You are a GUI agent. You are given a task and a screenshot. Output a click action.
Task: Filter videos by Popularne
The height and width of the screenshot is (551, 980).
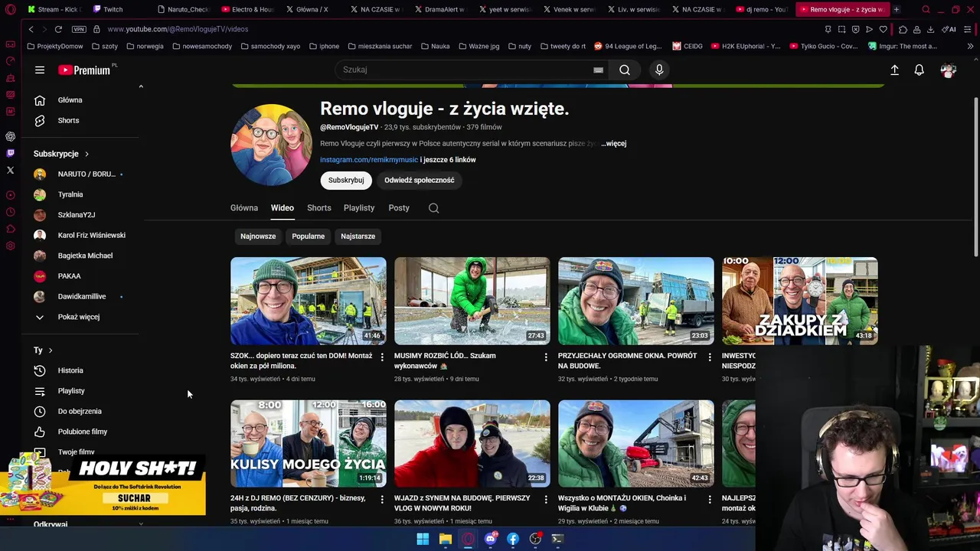[x=309, y=236]
